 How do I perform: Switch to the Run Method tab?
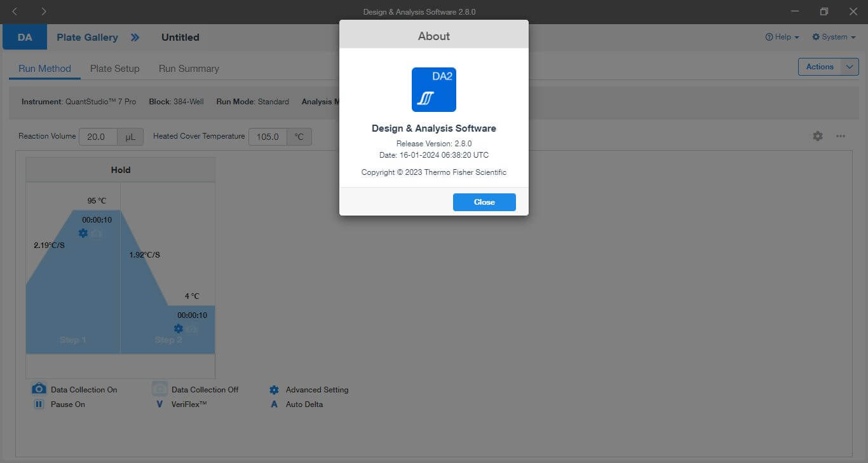click(44, 69)
